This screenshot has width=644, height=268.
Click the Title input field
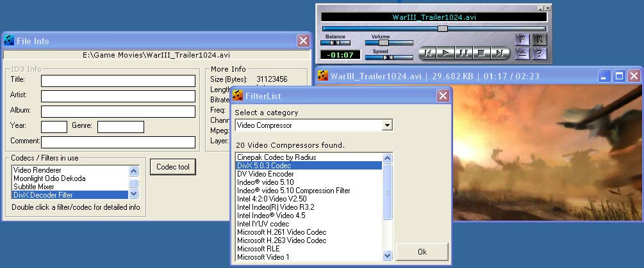tap(118, 81)
